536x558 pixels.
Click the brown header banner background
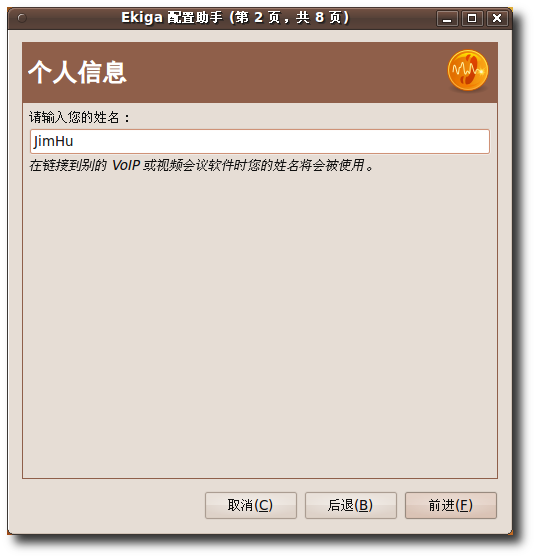coord(285,72)
